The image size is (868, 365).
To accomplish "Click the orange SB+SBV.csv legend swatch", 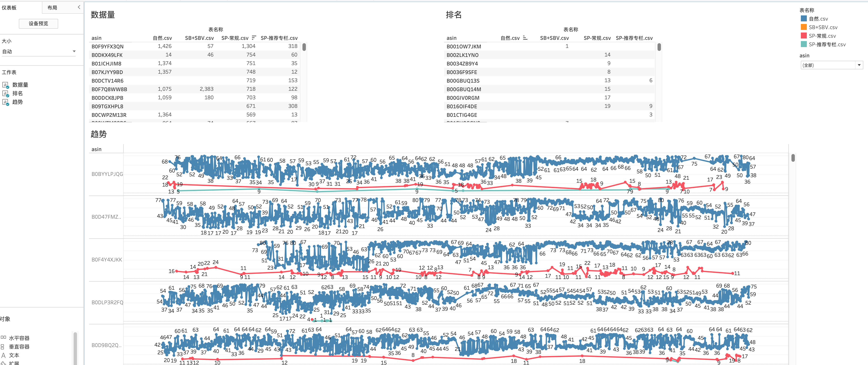I will tap(804, 27).
